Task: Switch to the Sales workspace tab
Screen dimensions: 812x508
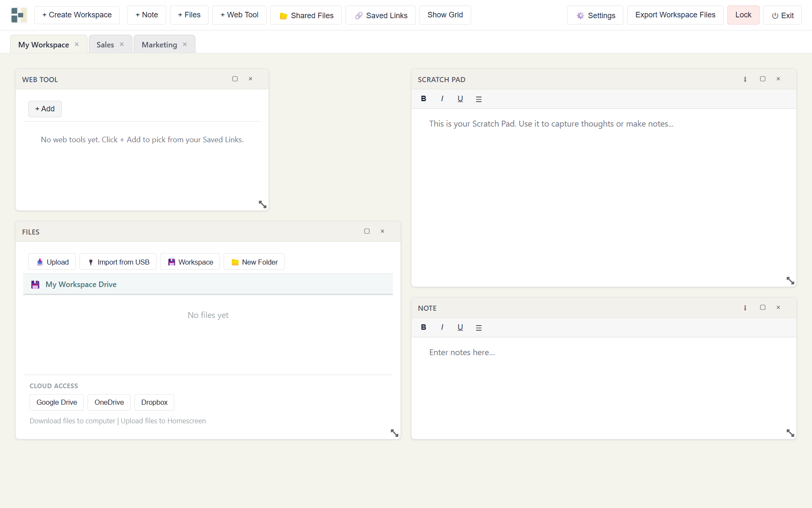Action: pos(105,44)
